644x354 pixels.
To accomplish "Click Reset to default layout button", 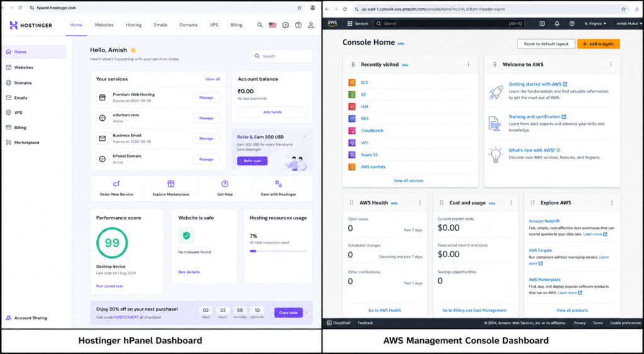I will coord(546,44).
